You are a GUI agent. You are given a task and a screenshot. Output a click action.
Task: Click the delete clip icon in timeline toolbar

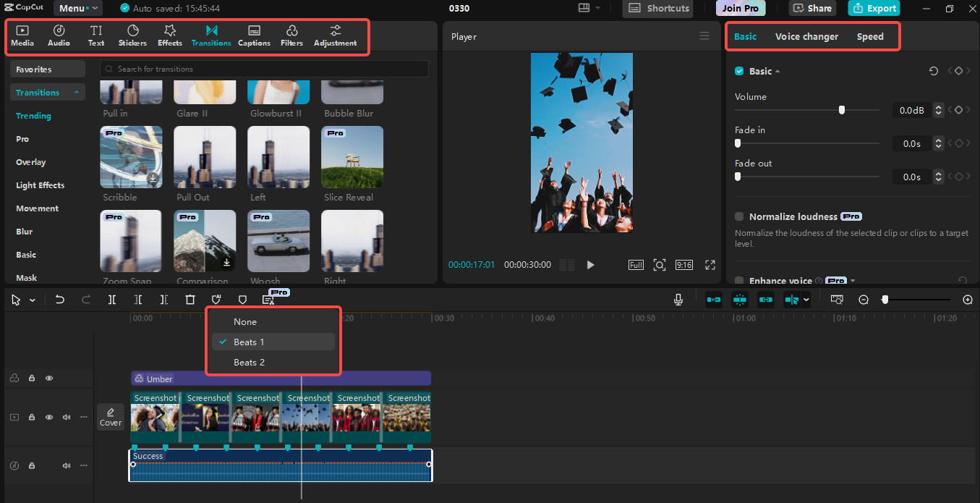190,299
